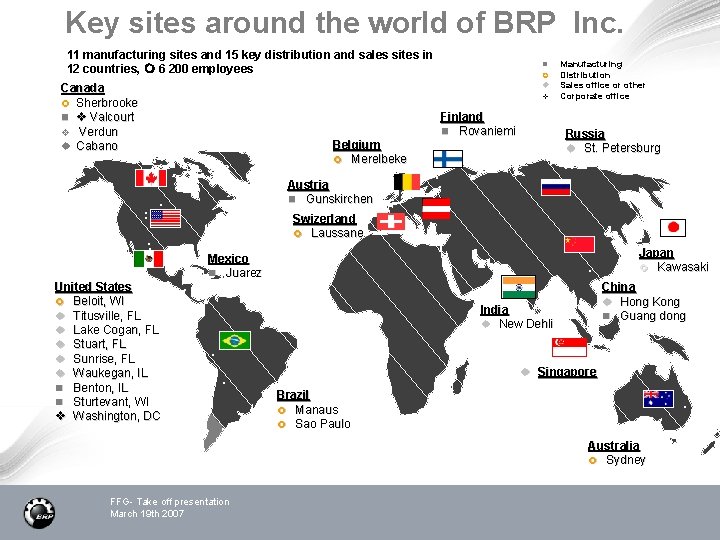
Task: Click the Sturtevant, WI entry
Action: coord(111,402)
